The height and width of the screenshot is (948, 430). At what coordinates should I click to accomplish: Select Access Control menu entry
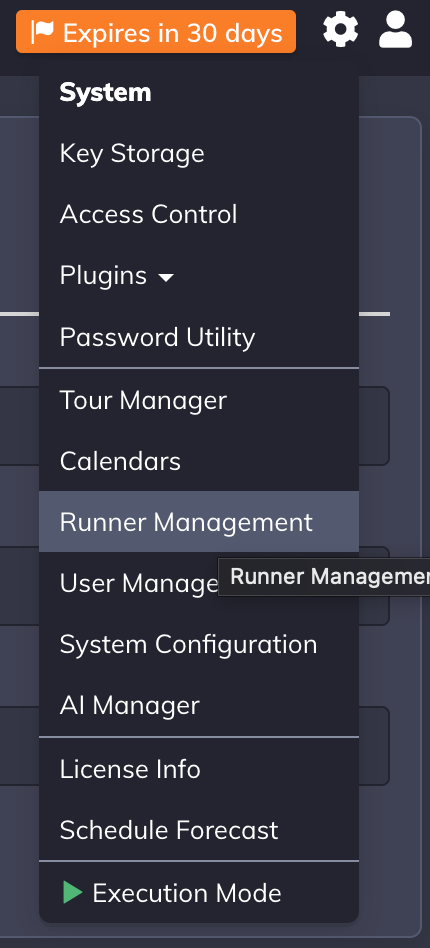pyautogui.click(x=199, y=215)
